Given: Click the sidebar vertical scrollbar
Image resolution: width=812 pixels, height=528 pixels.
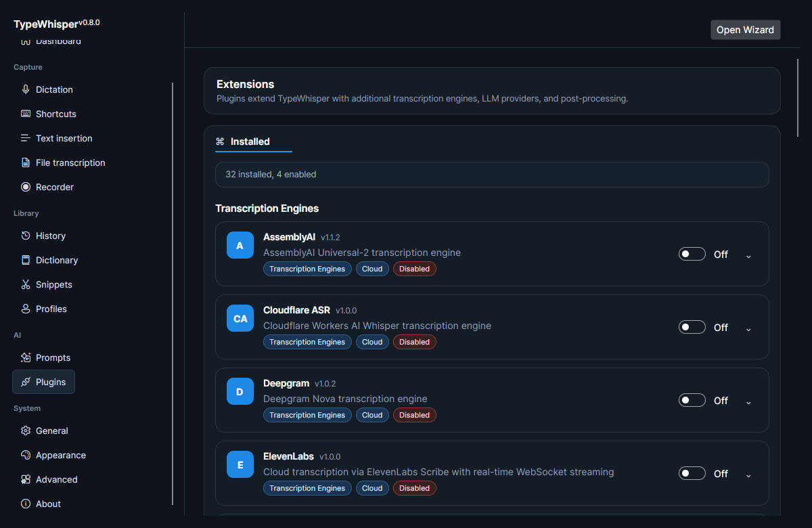Looking at the screenshot, I should (173, 294).
